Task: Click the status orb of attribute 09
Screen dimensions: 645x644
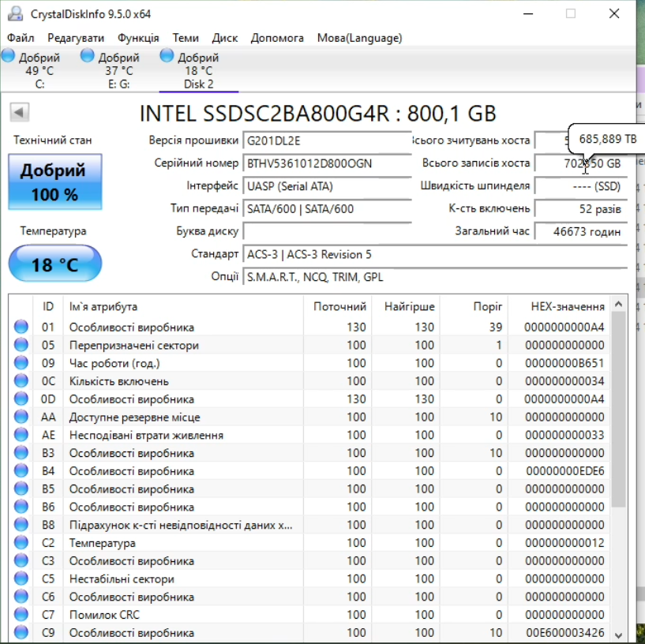Action: click(21, 363)
